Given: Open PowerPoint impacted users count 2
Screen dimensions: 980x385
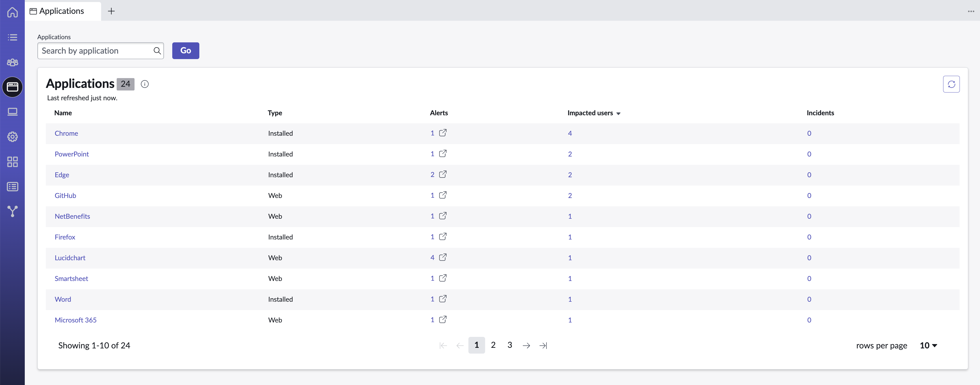Looking at the screenshot, I should click(570, 154).
